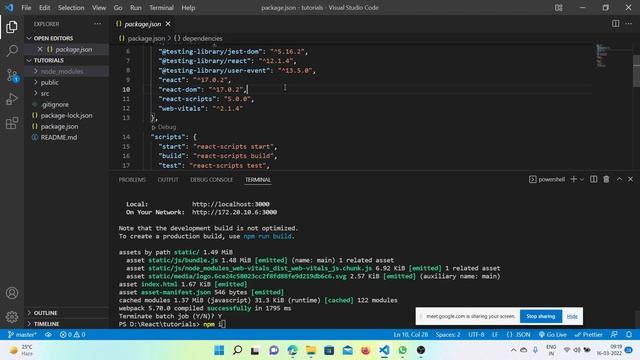
Task: Change encoding via UTF-8 status item
Action: point(476,334)
